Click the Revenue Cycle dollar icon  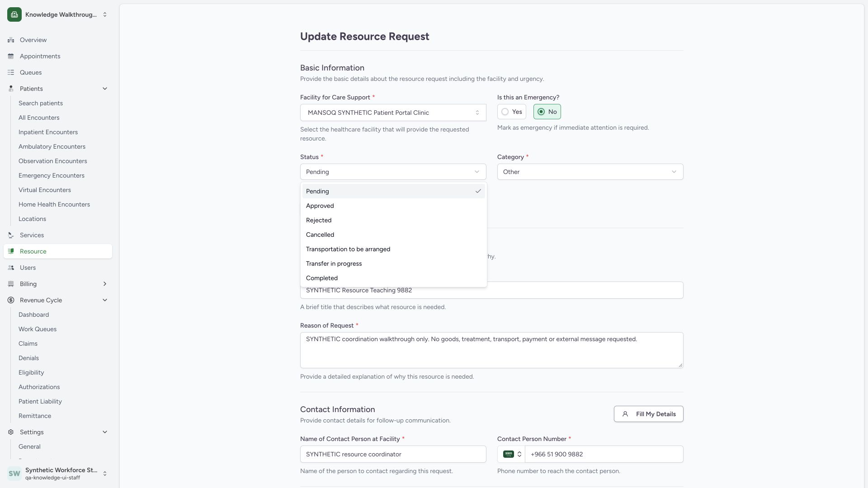[11, 300]
